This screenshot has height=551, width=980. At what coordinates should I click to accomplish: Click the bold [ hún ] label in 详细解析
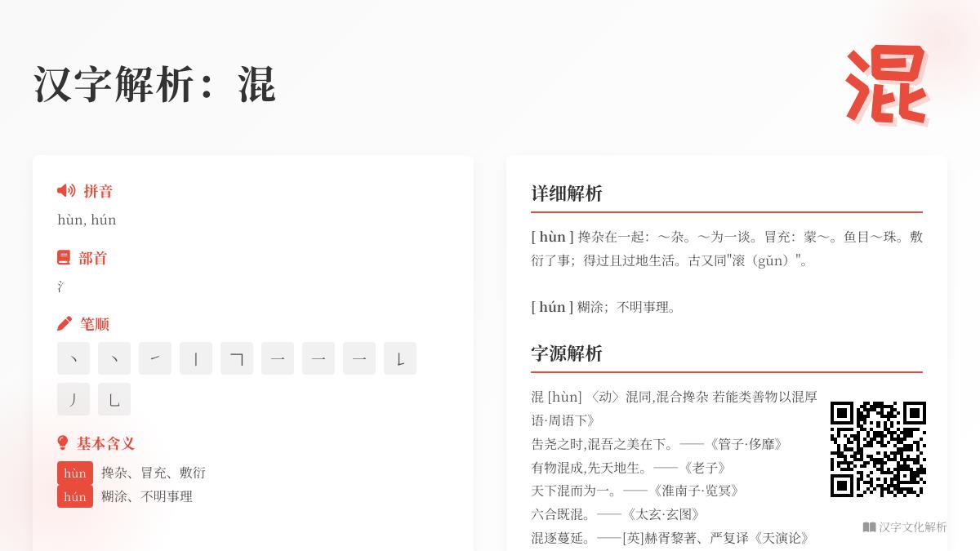(552, 307)
